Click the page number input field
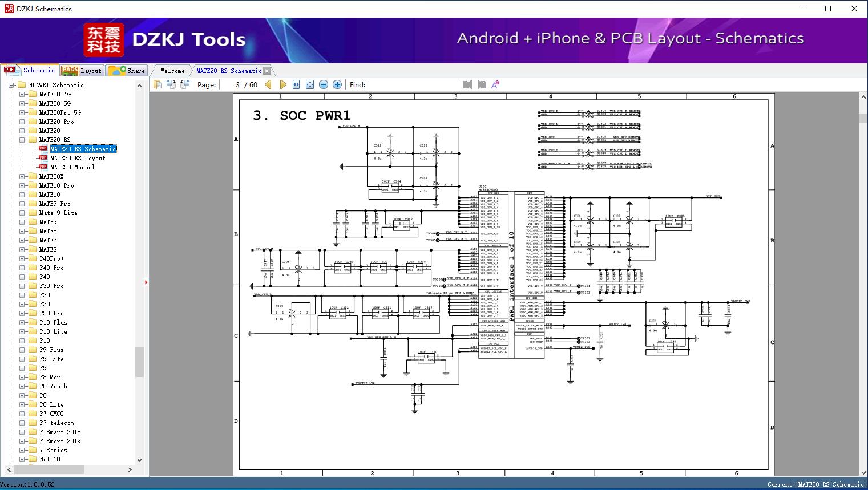The image size is (868, 490). pos(231,84)
